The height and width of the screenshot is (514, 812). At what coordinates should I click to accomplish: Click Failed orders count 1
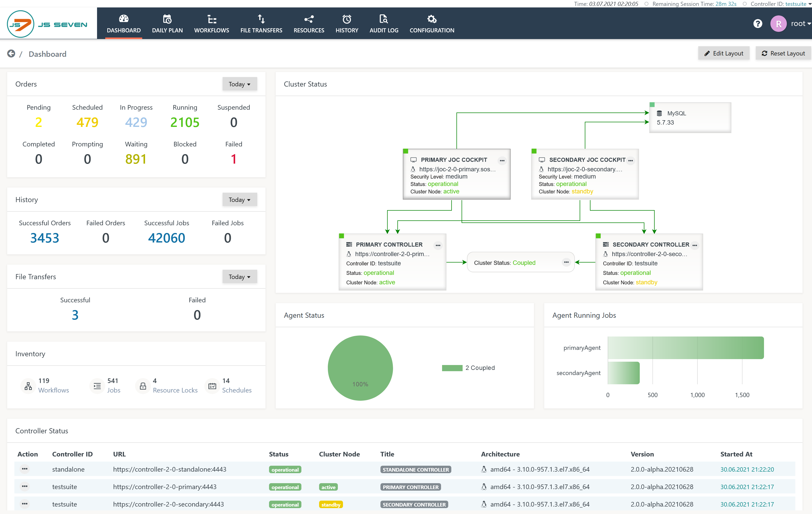(234, 159)
